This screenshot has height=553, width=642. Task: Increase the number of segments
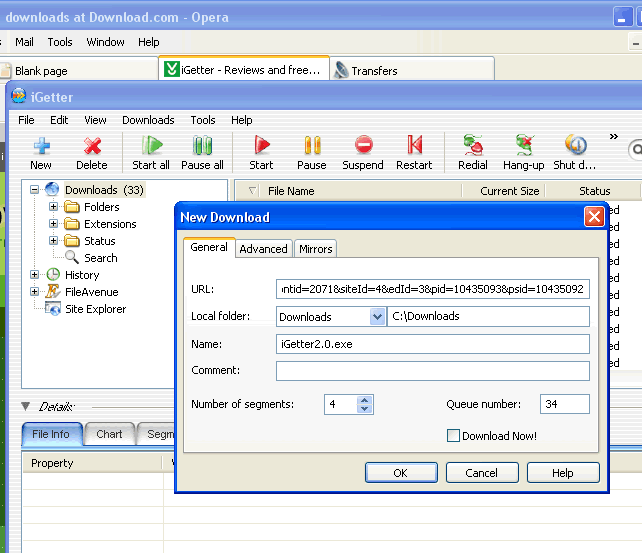point(365,400)
